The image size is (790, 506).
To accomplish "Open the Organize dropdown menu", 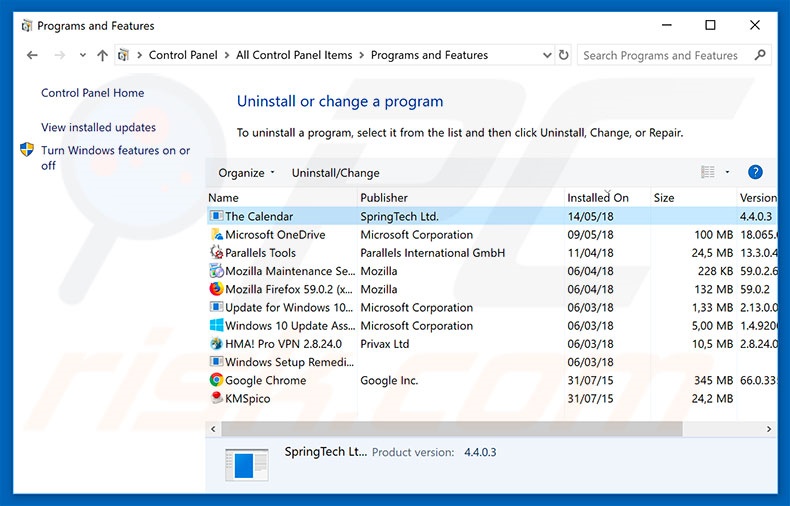I will [246, 173].
